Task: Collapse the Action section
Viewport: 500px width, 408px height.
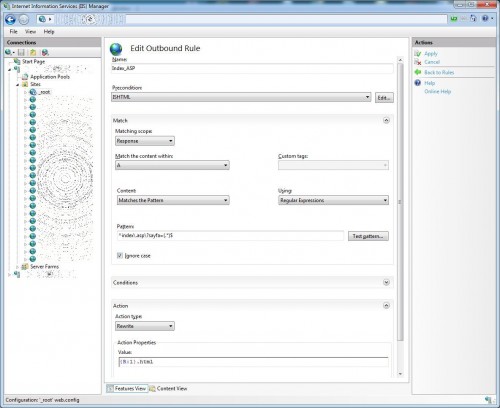Action: 386,305
